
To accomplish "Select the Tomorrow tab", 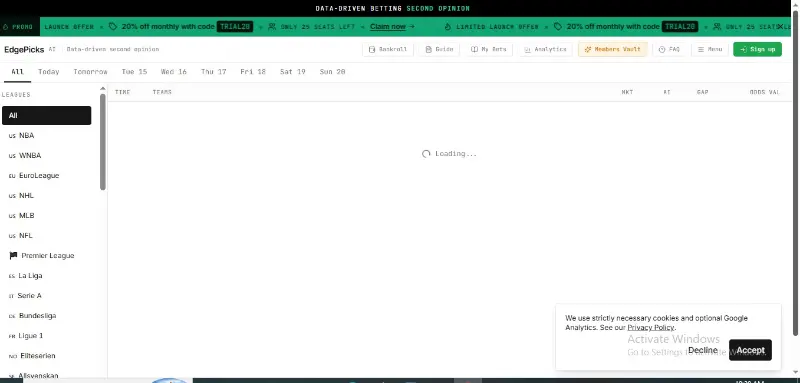I will [x=90, y=72].
